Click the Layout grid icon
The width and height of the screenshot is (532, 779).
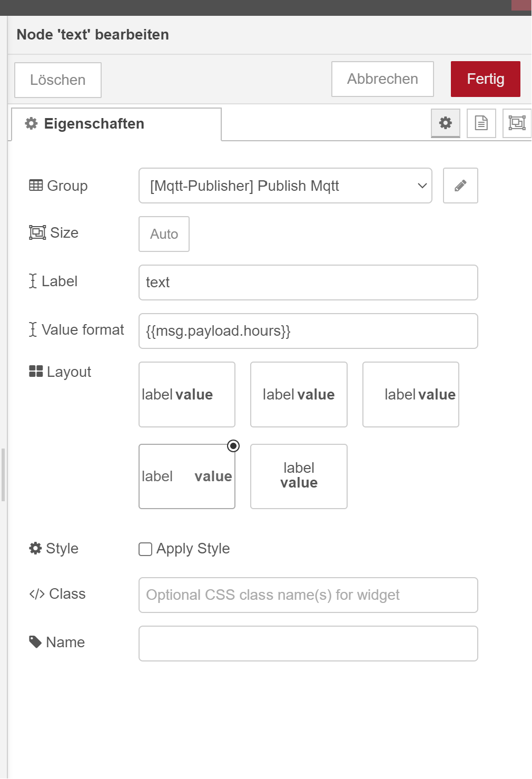click(x=36, y=372)
